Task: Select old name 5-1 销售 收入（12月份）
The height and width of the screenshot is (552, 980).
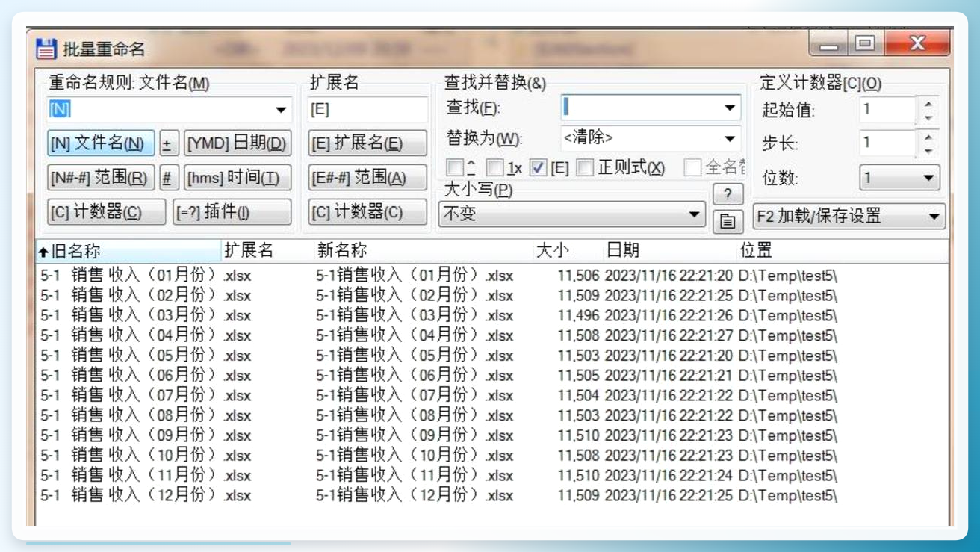Action: 130,495
